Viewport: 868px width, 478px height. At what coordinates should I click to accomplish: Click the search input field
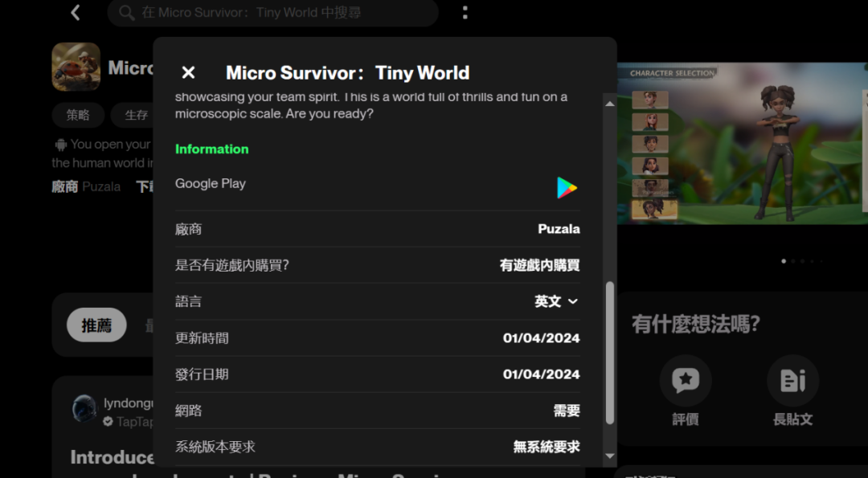(x=272, y=13)
